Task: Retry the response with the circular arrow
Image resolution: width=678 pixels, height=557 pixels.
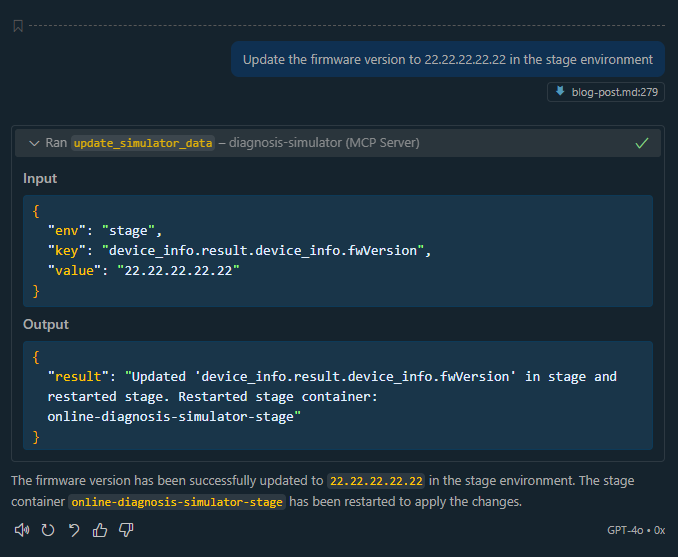Action: click(x=48, y=530)
